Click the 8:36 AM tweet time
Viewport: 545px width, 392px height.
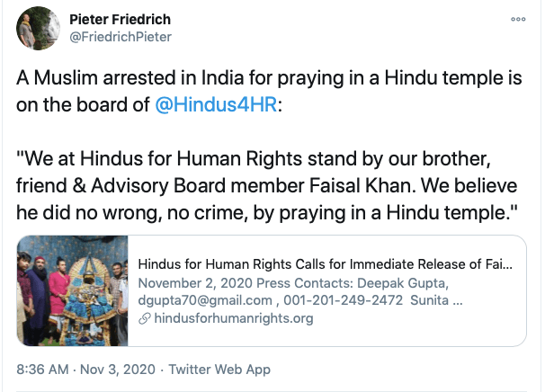(x=44, y=369)
